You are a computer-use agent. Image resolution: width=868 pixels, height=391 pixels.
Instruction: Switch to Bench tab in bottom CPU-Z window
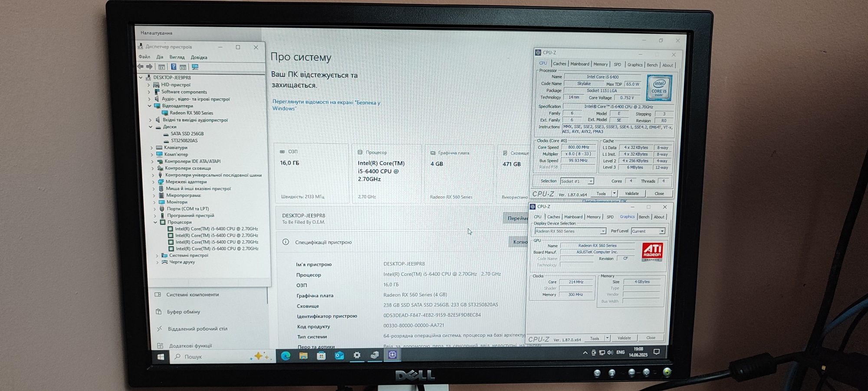pos(644,217)
